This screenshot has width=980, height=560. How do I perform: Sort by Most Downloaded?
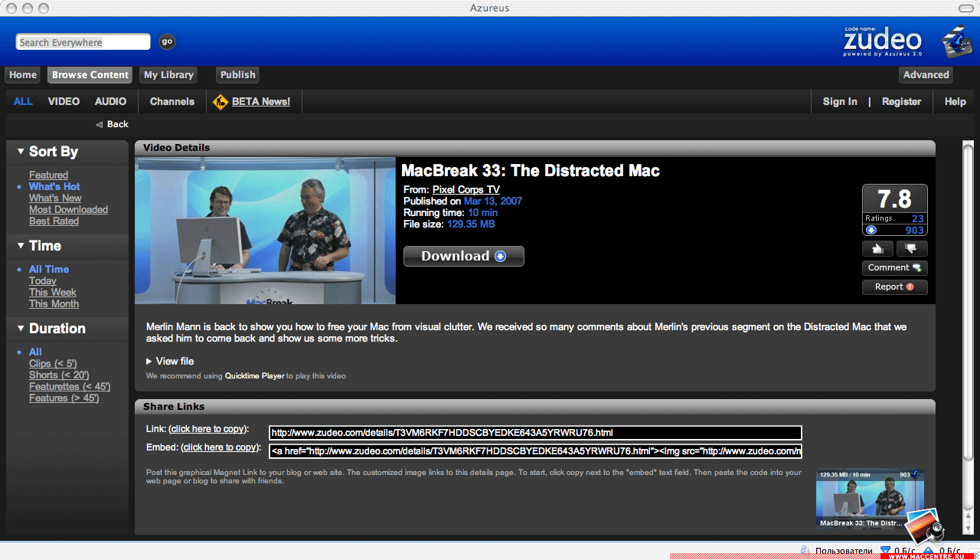68,209
